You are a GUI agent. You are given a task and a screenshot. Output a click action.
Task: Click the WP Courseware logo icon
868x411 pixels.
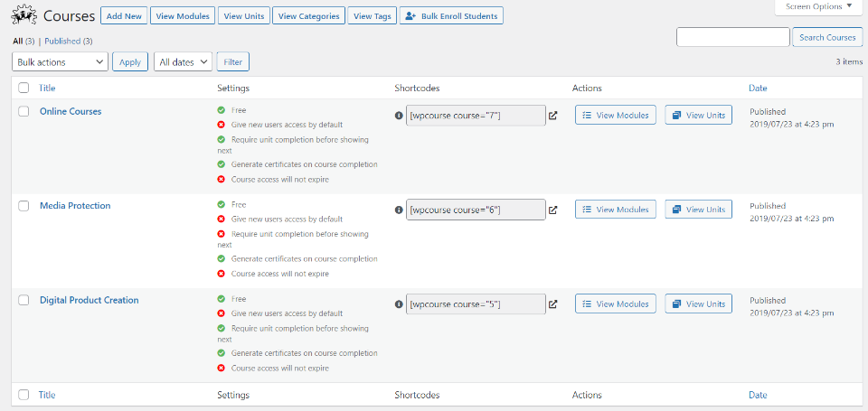pos(24,16)
